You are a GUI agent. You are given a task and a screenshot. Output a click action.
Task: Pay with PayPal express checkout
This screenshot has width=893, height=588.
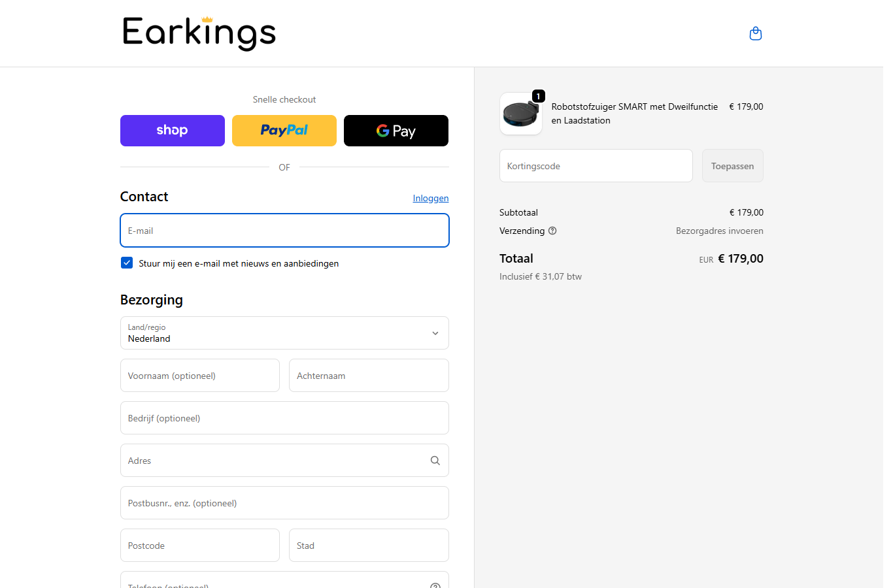click(284, 131)
